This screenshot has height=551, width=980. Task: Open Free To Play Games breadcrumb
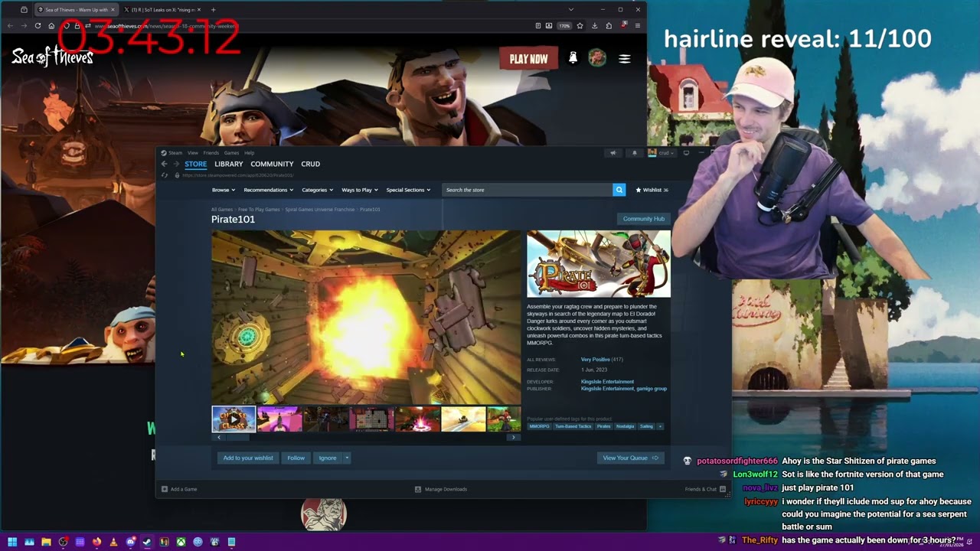259,209
